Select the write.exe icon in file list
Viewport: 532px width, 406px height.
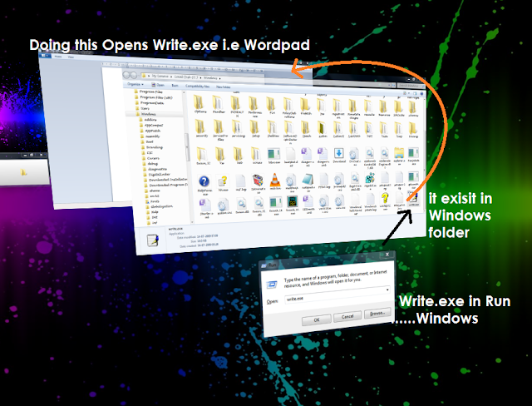click(x=414, y=199)
